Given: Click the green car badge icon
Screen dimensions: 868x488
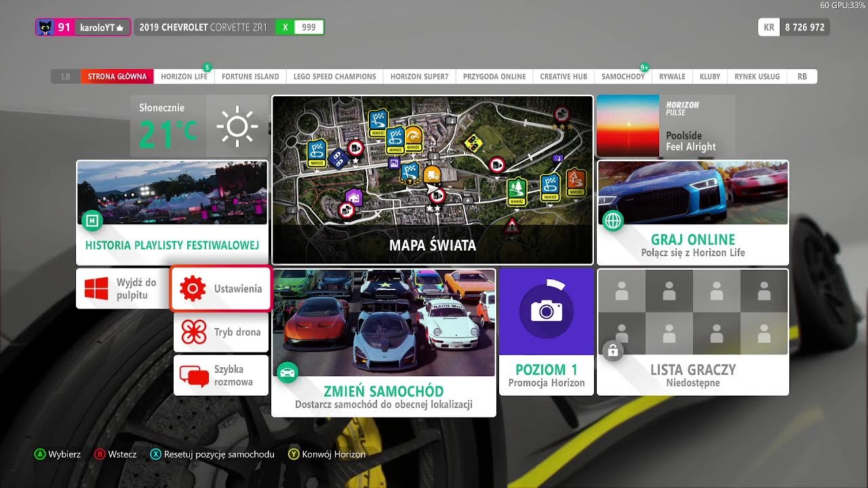Looking at the screenshot, I should (287, 372).
